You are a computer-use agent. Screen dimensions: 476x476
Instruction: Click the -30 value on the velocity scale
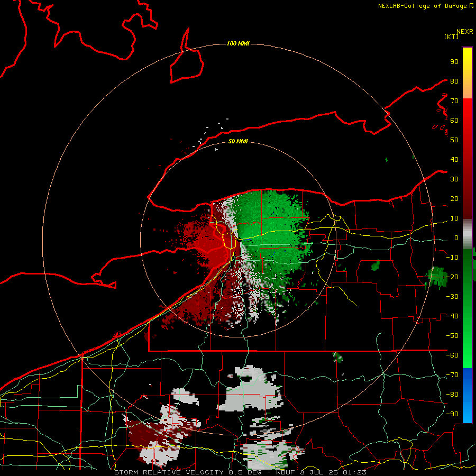pyautogui.click(x=452, y=297)
